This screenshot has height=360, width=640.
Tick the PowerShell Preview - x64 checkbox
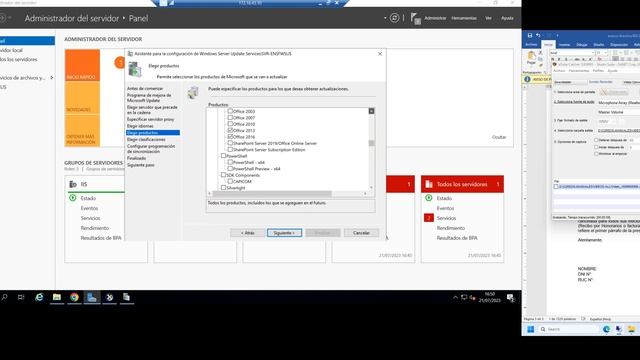click(x=230, y=168)
